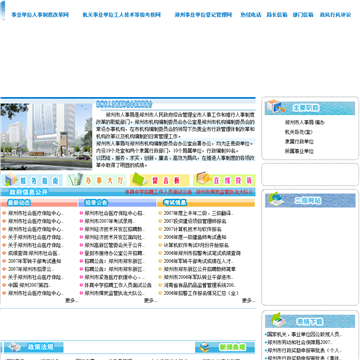This screenshot has width=360, height=360.
Task: Click the 新颁条规 books icon
Action: pos(204,347)
